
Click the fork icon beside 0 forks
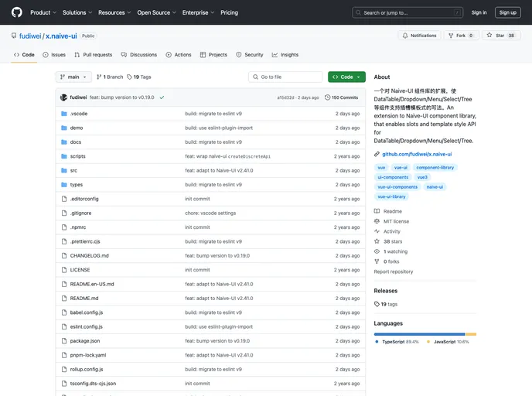pos(377,261)
